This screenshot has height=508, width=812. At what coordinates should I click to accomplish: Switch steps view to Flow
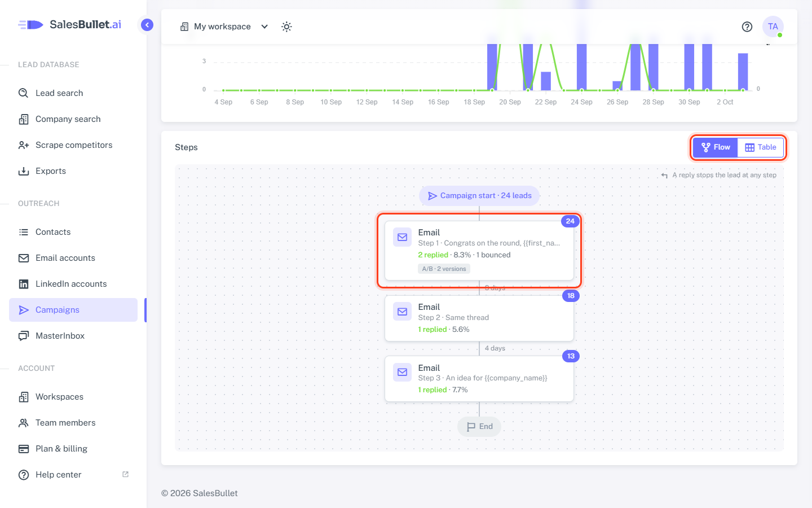pos(716,147)
